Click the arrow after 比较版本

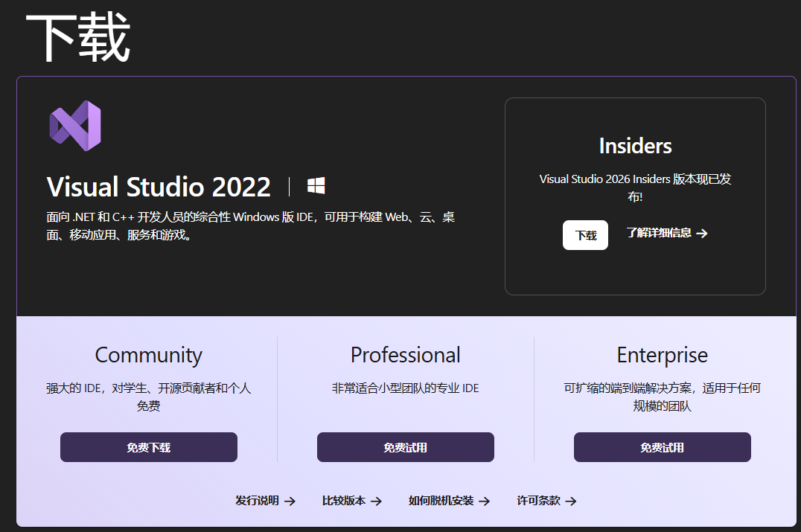pyautogui.click(x=376, y=501)
